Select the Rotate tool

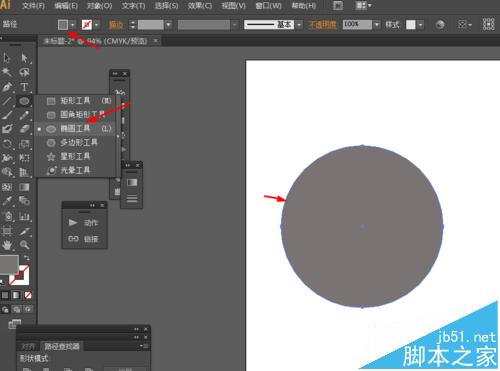7,144
